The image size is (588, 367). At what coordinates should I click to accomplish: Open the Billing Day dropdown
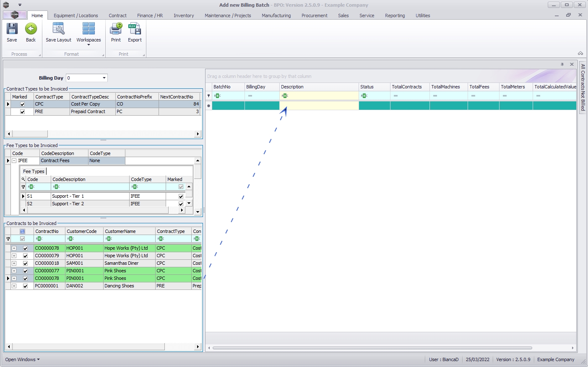coord(104,78)
